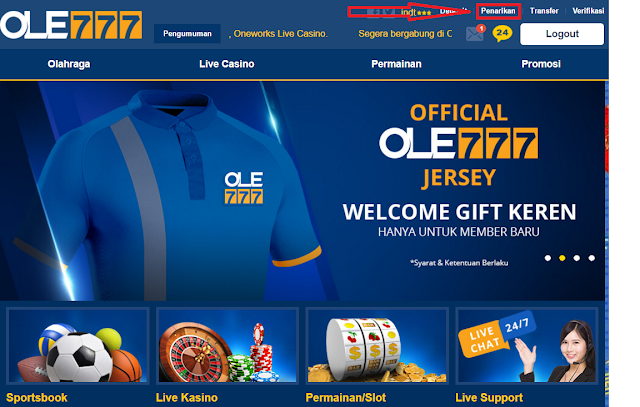Select the second yellow carousel dot
640x407 pixels.
[x=562, y=258]
